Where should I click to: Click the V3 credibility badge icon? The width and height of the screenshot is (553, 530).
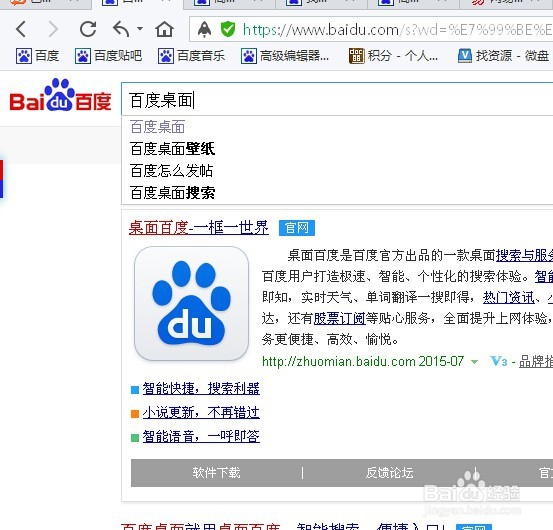498,361
